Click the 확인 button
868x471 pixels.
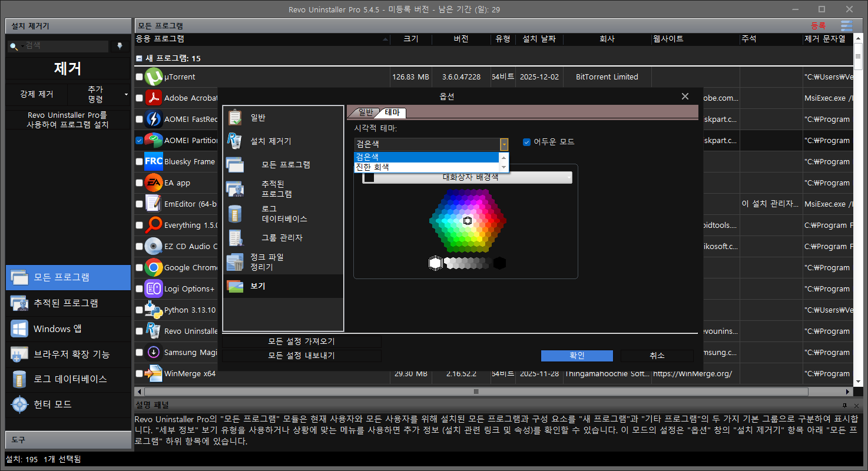point(577,356)
